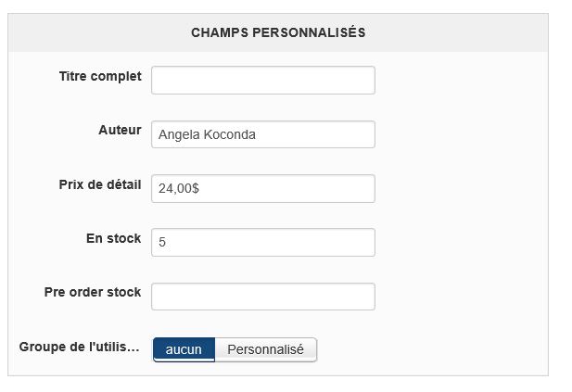Viewport: 572px width, 392px height.
Task: Click the 'Auteur' label text
Action: 120,130
